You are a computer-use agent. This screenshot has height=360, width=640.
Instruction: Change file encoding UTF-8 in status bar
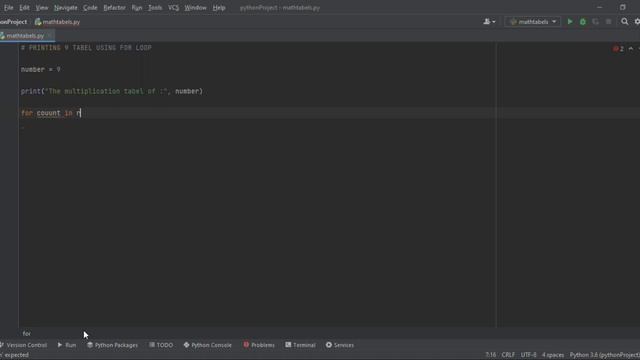click(529, 355)
